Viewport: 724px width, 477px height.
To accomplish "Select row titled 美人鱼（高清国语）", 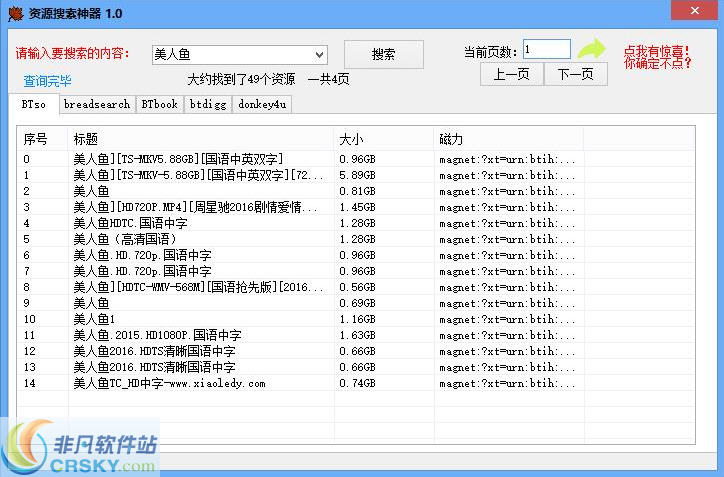I will 126,239.
